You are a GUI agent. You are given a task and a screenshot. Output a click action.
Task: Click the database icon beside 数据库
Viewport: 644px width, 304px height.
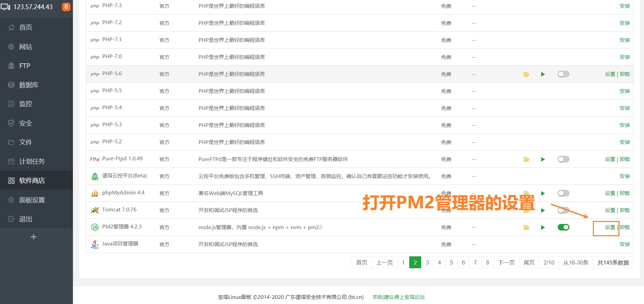point(11,85)
